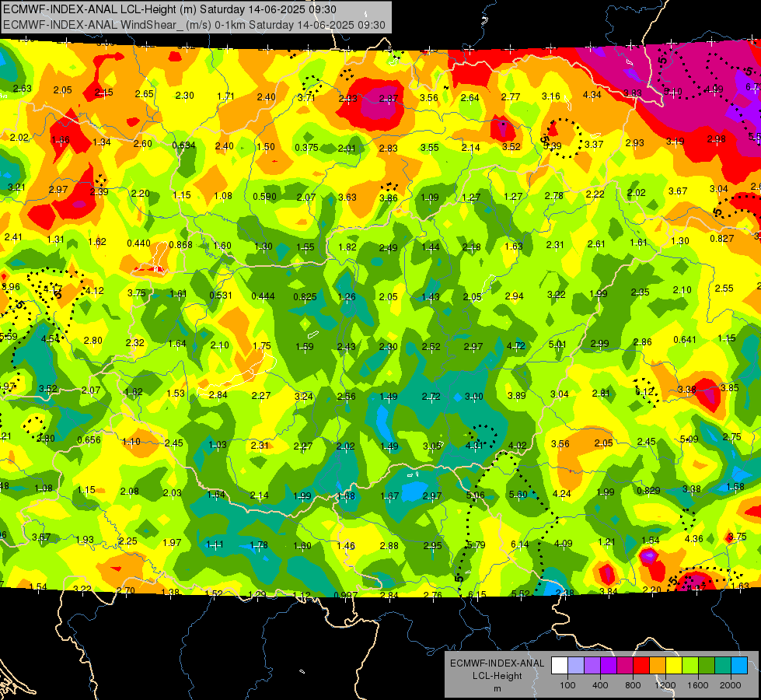Select the red swatch in the legend

[641, 666]
